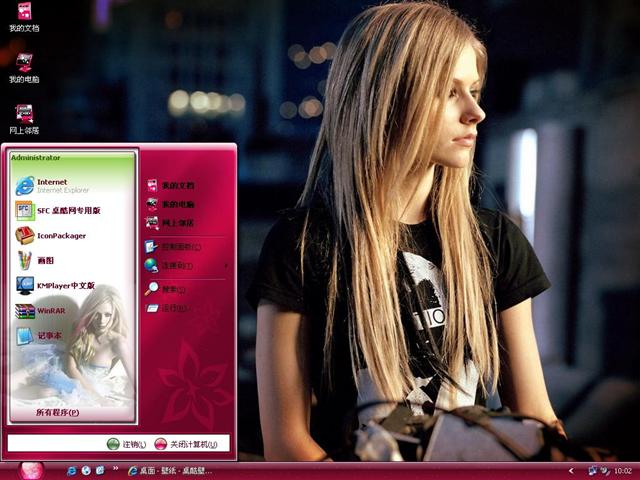Click the Administrator user name header
Viewport: 640px width, 480px height.
pos(36,158)
